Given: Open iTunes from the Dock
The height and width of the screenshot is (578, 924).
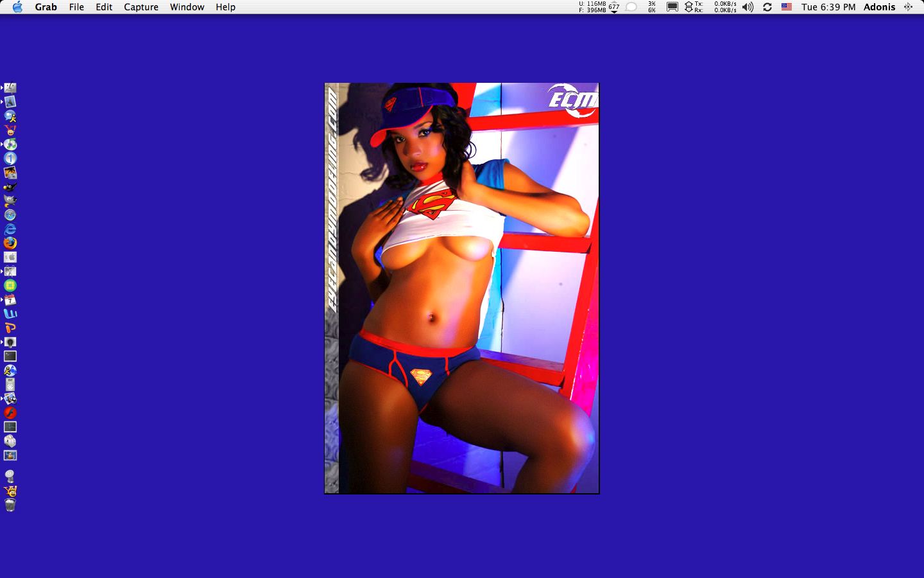Looking at the screenshot, I should [10, 144].
